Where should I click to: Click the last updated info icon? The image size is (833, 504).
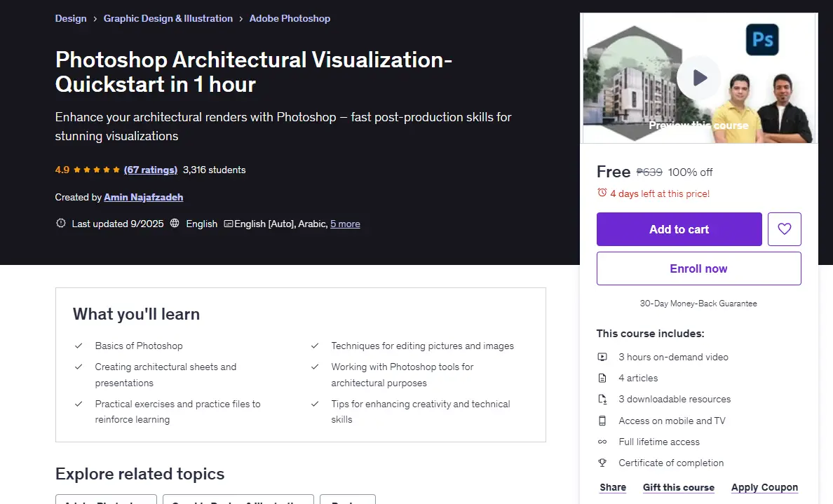click(60, 224)
